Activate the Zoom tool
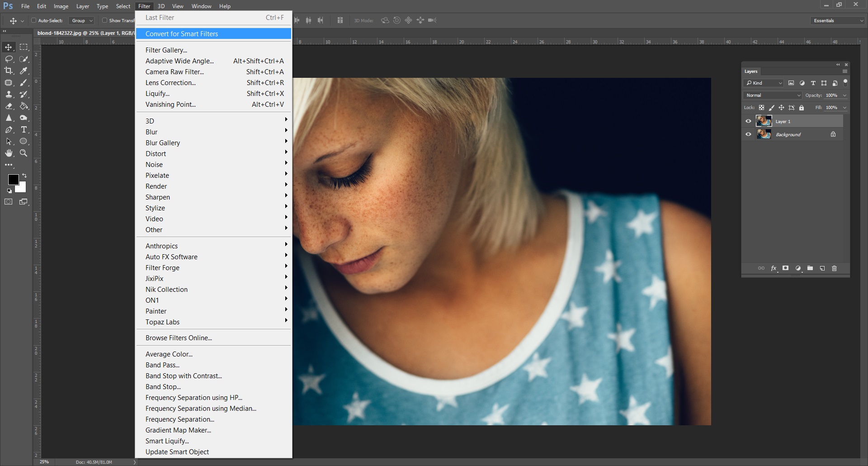Image resolution: width=868 pixels, height=466 pixels. click(24, 153)
